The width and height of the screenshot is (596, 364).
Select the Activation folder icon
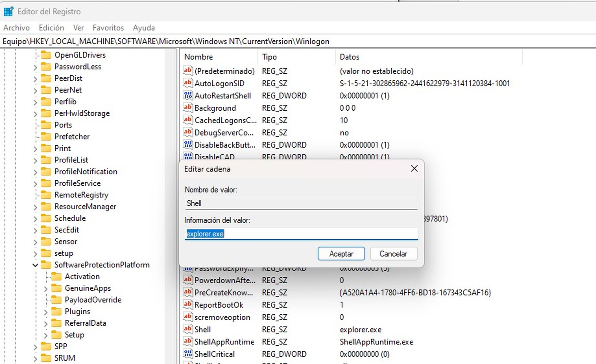pyautogui.click(x=56, y=276)
